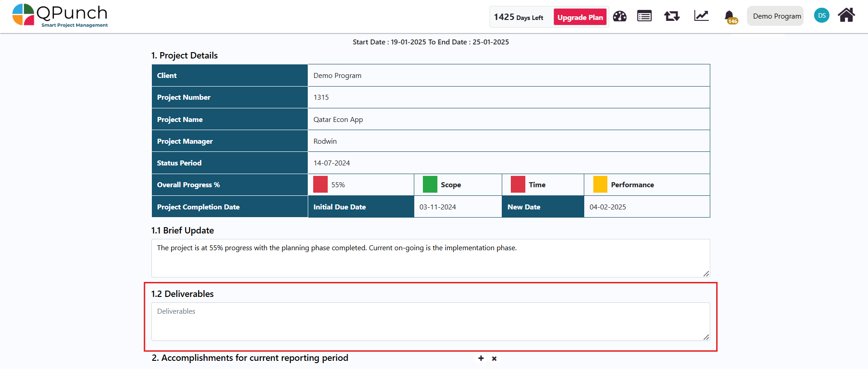The image size is (868, 369).
Task: Click into the Deliverables text area
Action: pyautogui.click(x=430, y=321)
